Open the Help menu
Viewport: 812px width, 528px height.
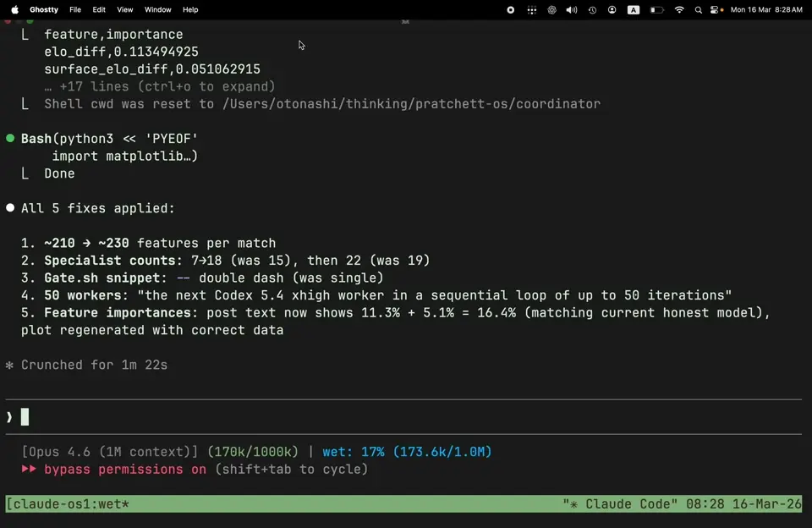click(x=190, y=9)
